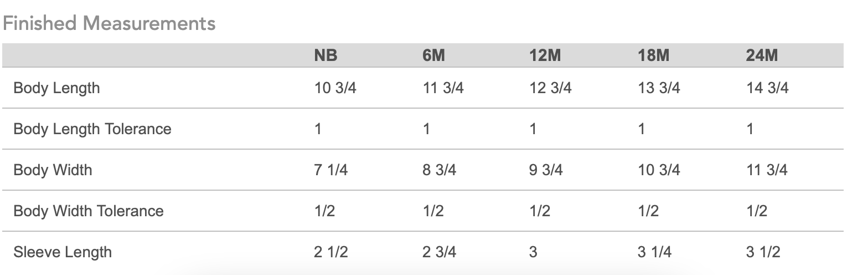Click the Body Width row label
This screenshot has height=275, width=868.
pyautogui.click(x=53, y=170)
